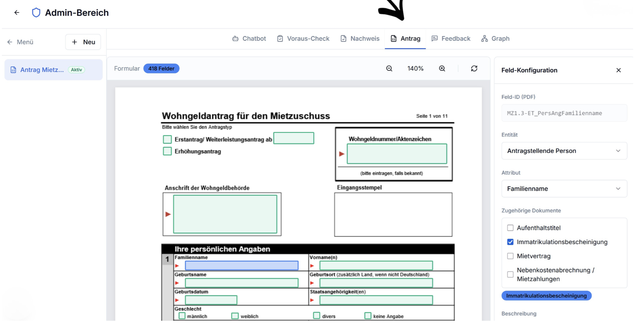Open the Chatbot tab
The image size is (644, 324).
pyautogui.click(x=249, y=39)
